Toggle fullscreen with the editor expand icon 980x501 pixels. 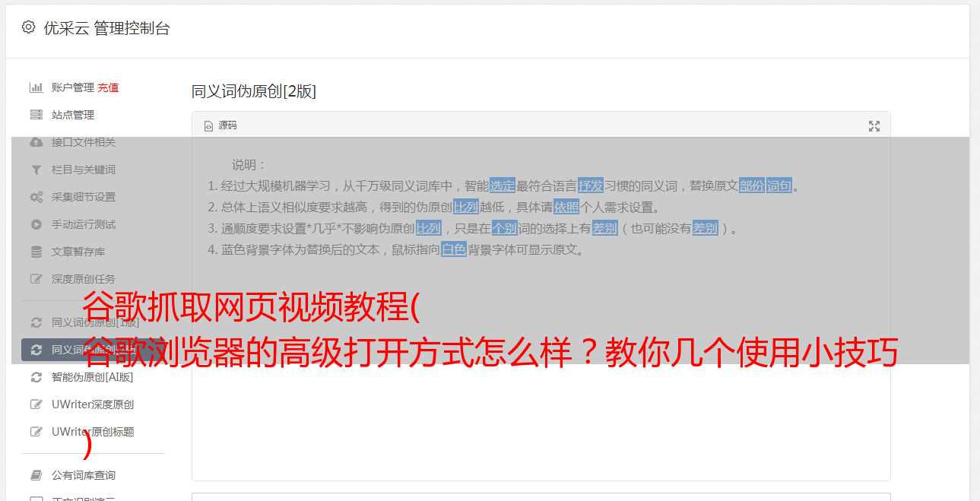tap(874, 126)
